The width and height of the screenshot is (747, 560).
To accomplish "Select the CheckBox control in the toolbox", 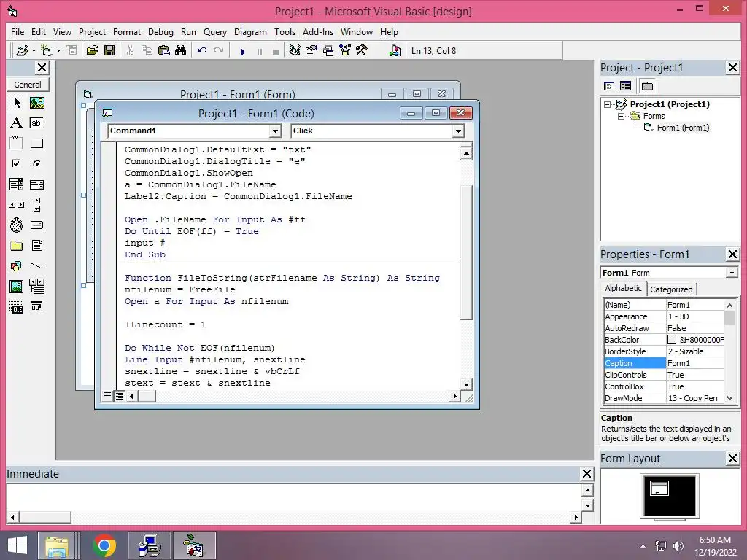I will 16,163.
